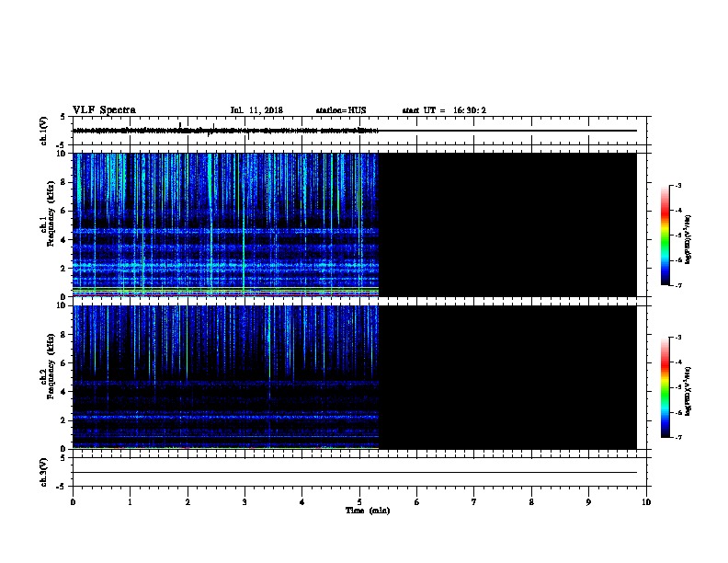Click the '2' kHz tick on the ch.2 frequency axis
The width and height of the screenshot is (728, 563).
[x=63, y=420]
